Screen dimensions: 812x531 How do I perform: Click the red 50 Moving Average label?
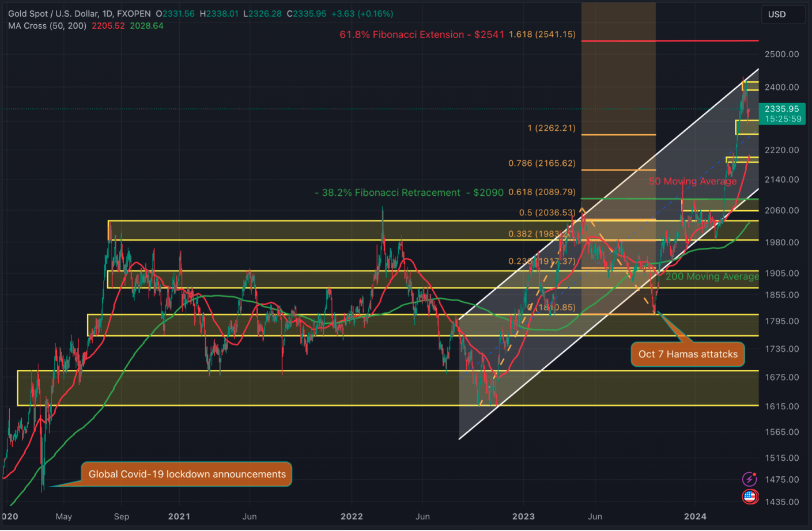pyautogui.click(x=693, y=181)
